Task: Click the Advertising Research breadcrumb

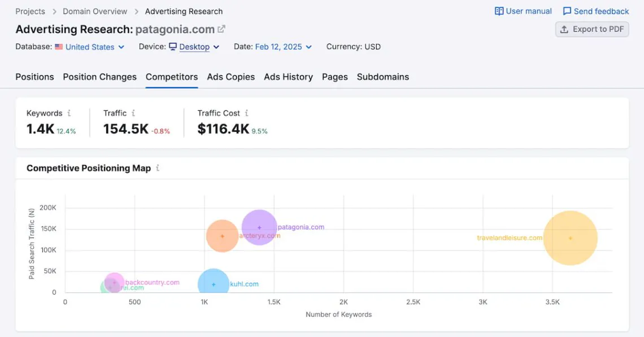Action: point(184,11)
